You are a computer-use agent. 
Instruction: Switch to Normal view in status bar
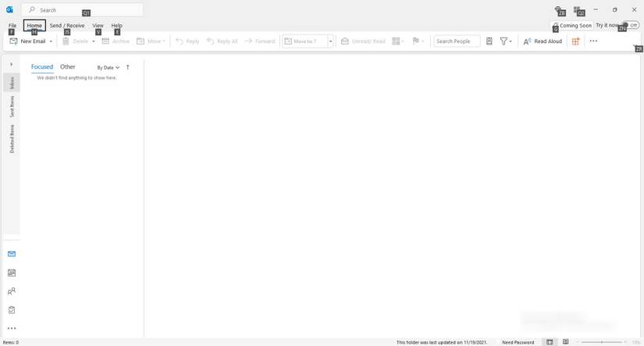(550, 342)
